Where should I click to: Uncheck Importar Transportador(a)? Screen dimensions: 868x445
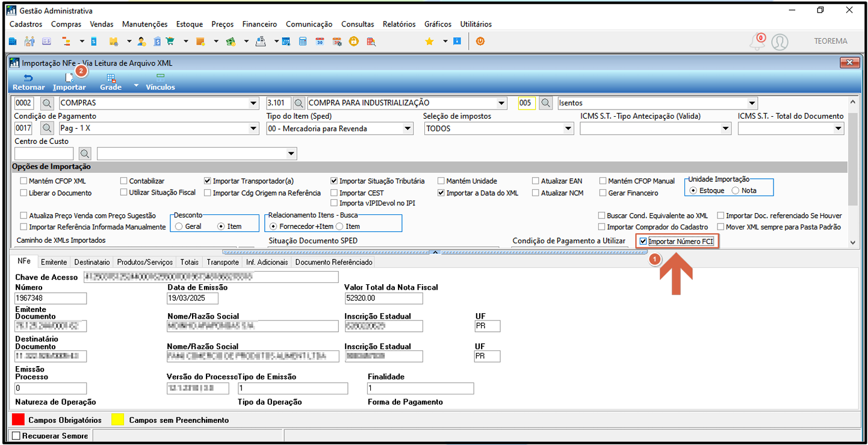click(x=208, y=181)
